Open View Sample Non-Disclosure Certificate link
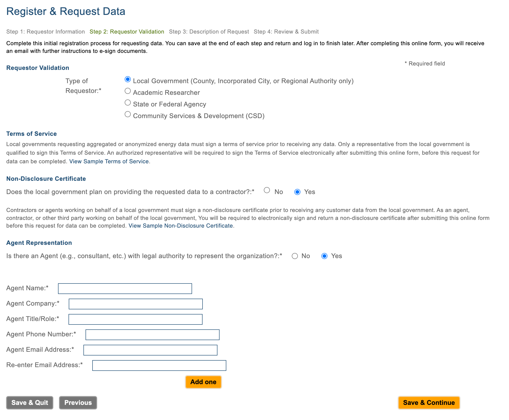The height and width of the screenshot is (420, 509). point(181,226)
